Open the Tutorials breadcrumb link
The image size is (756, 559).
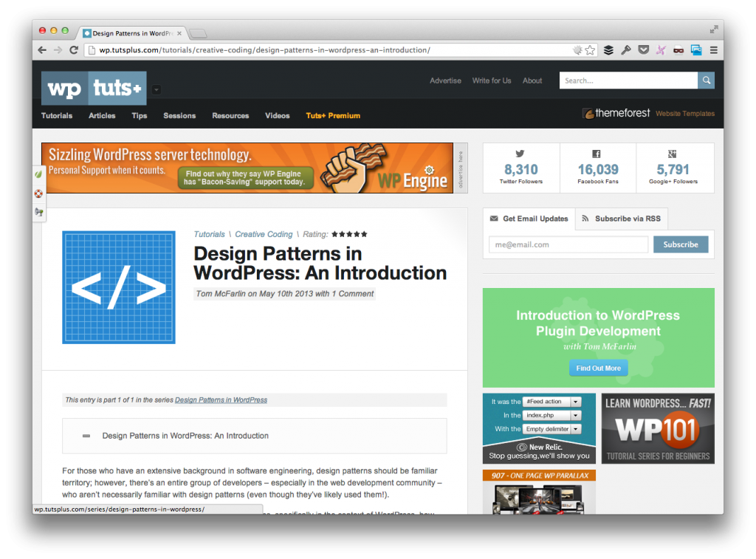(209, 234)
